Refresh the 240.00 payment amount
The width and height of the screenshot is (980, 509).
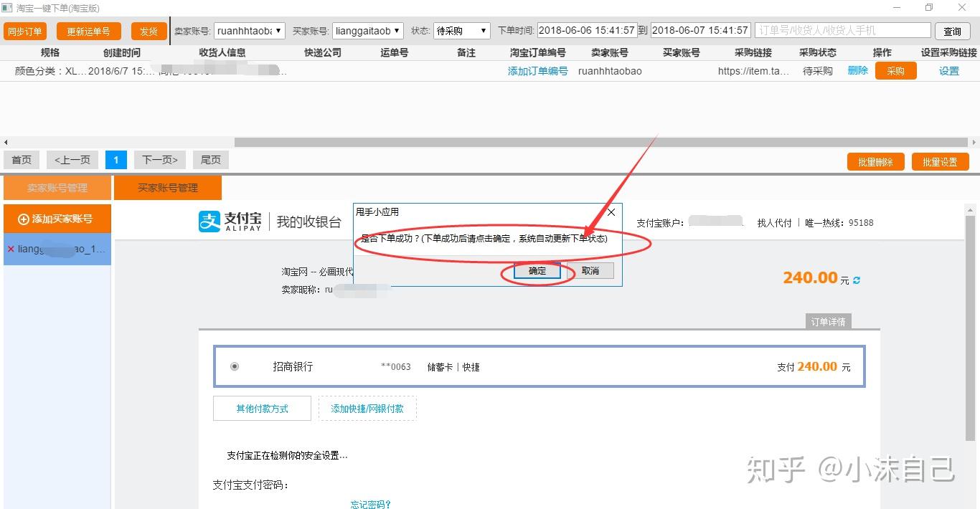857,280
